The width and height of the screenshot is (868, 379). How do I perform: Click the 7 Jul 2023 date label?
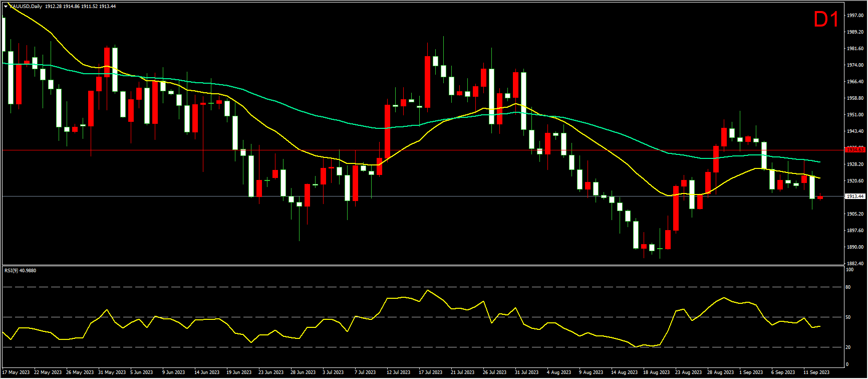click(366, 372)
